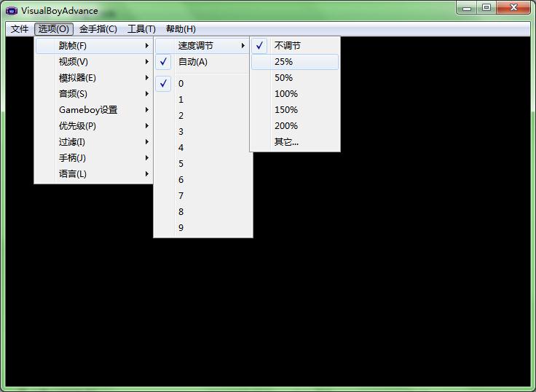Open the 金手指(C) menu
The width and height of the screenshot is (536, 392).
(x=98, y=29)
